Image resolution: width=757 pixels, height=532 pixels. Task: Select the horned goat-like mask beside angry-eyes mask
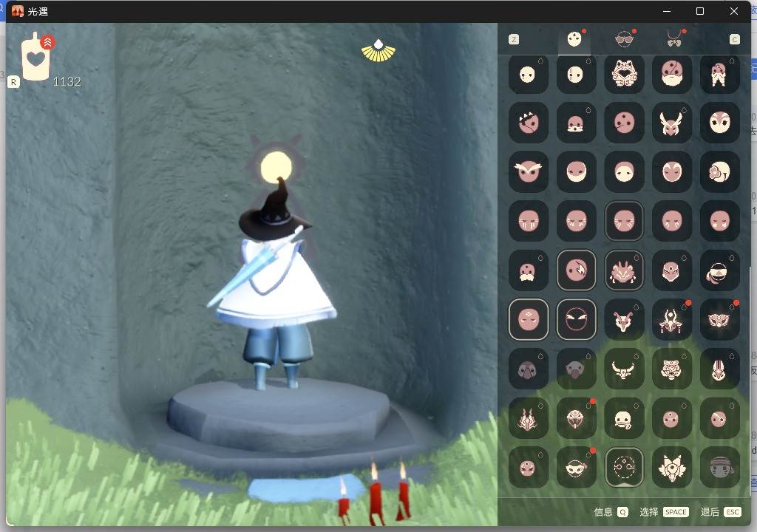[x=624, y=320]
